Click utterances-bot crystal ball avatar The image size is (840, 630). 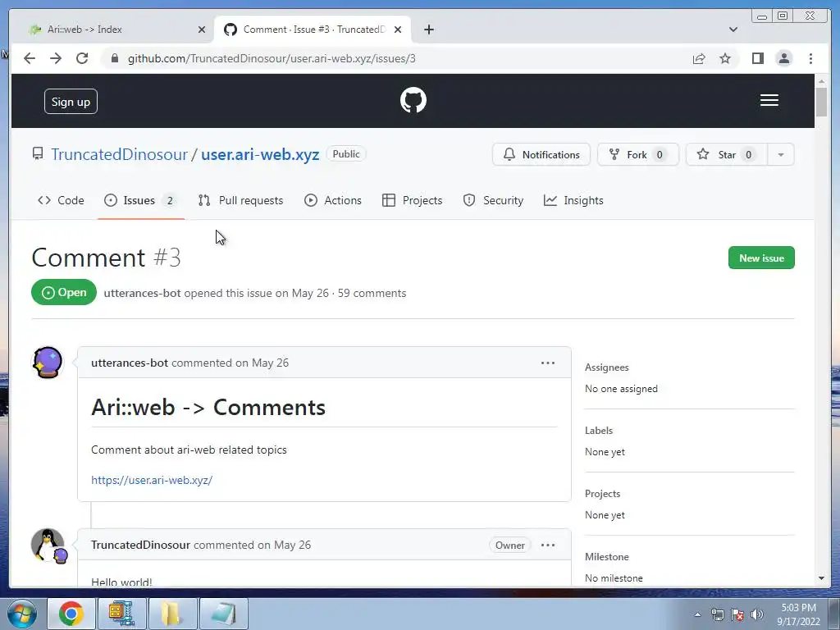[x=48, y=362]
